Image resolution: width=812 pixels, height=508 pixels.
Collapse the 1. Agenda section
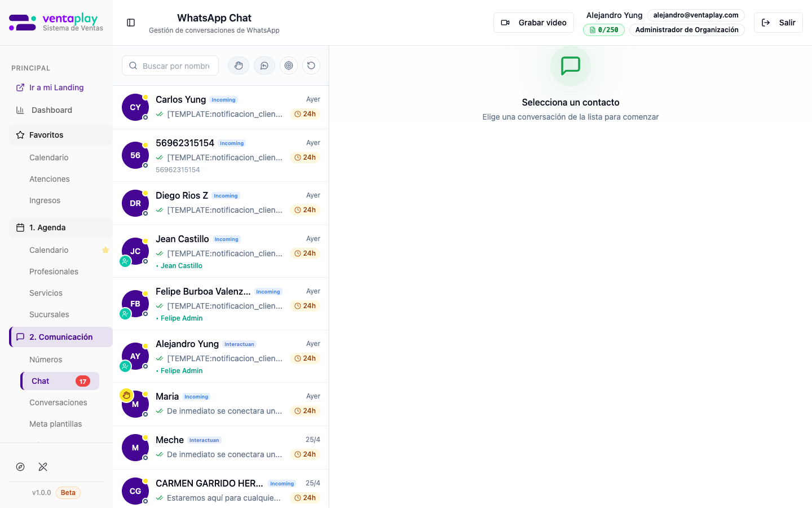pyautogui.click(x=61, y=227)
